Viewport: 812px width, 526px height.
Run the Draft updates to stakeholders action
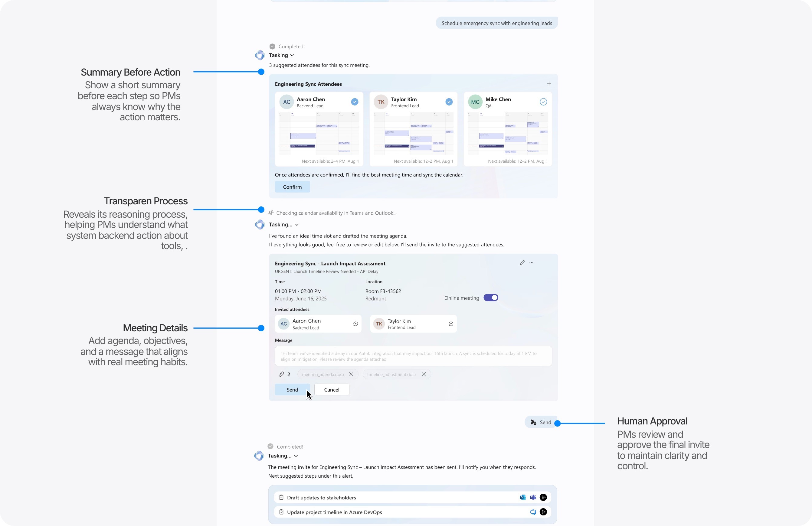click(x=543, y=497)
